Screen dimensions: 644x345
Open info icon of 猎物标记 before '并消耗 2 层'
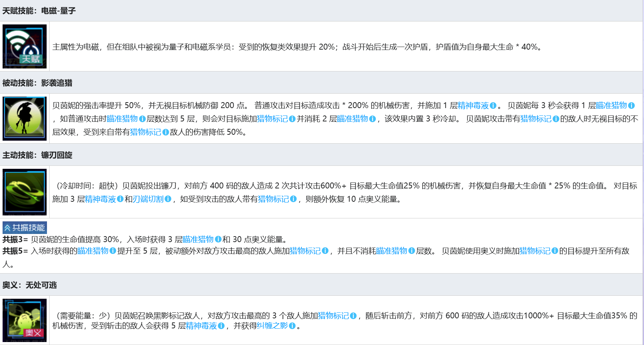(292, 119)
